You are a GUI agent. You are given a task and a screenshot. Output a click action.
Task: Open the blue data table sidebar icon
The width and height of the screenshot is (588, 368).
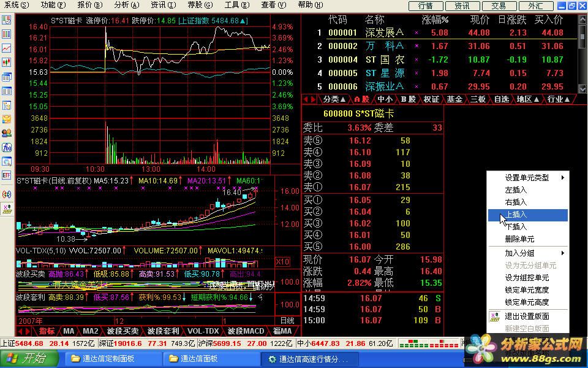6,91
